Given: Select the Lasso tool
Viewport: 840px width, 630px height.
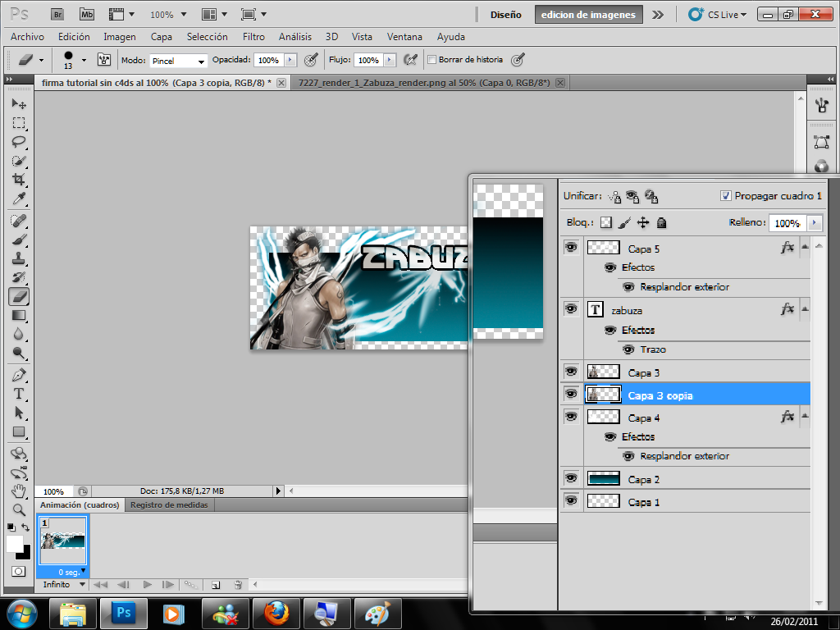Looking at the screenshot, I should pos(19,142).
